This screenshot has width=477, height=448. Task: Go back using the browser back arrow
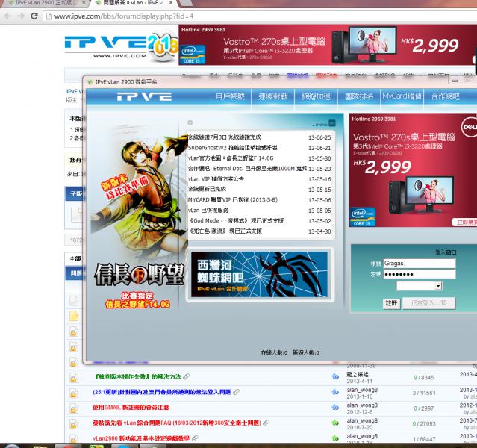click(x=8, y=16)
